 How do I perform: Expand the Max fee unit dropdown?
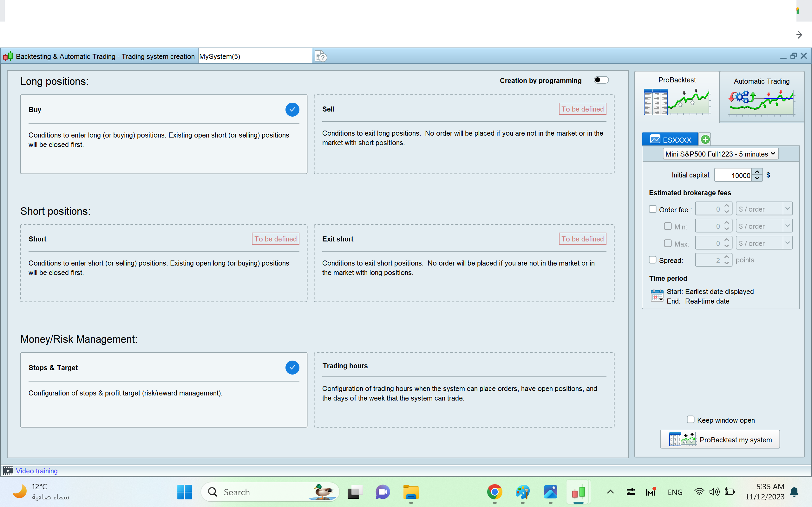pyautogui.click(x=787, y=243)
